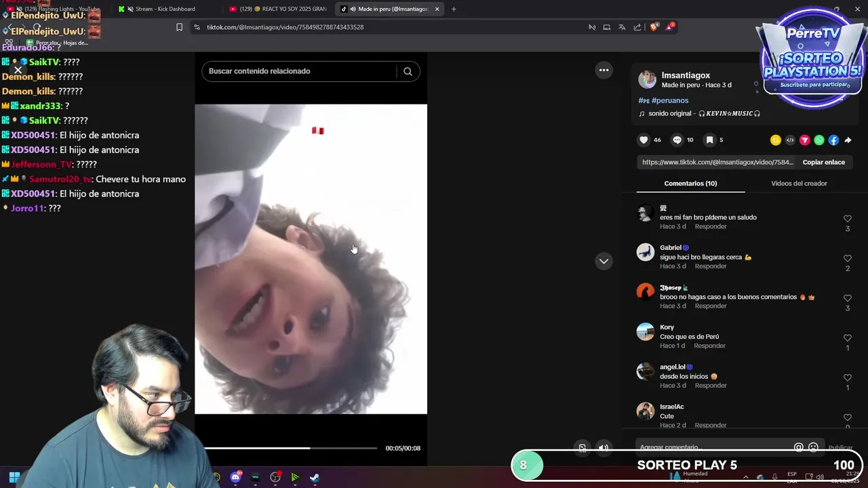
Task: Select Comentarios (10) tab
Action: coord(690,184)
